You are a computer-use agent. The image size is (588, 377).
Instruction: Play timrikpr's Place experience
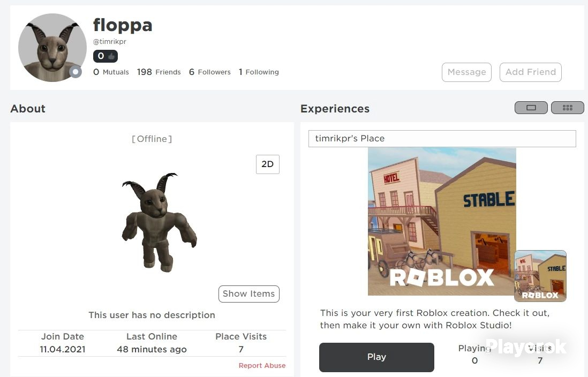click(x=376, y=357)
